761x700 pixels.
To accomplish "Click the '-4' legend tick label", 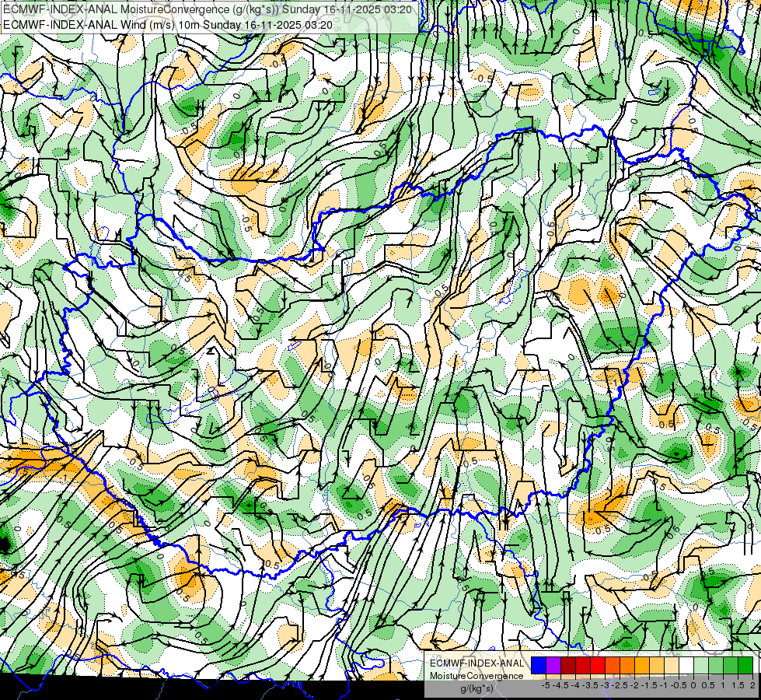I will point(575,685).
